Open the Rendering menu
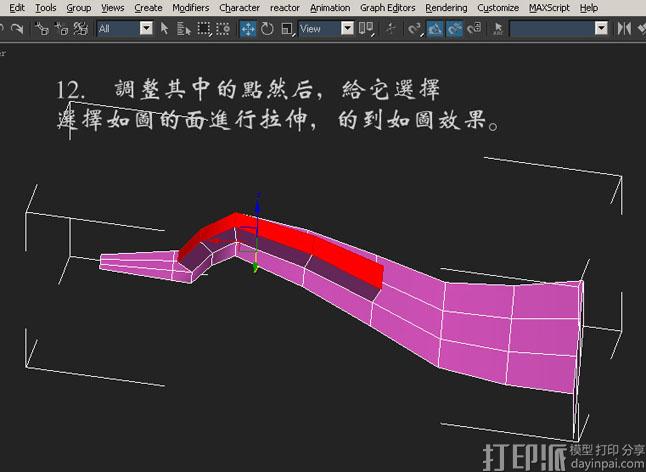 [x=446, y=7]
